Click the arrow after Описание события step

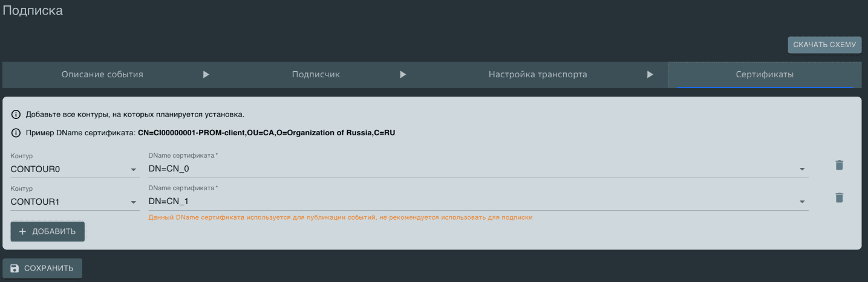pyautogui.click(x=206, y=75)
